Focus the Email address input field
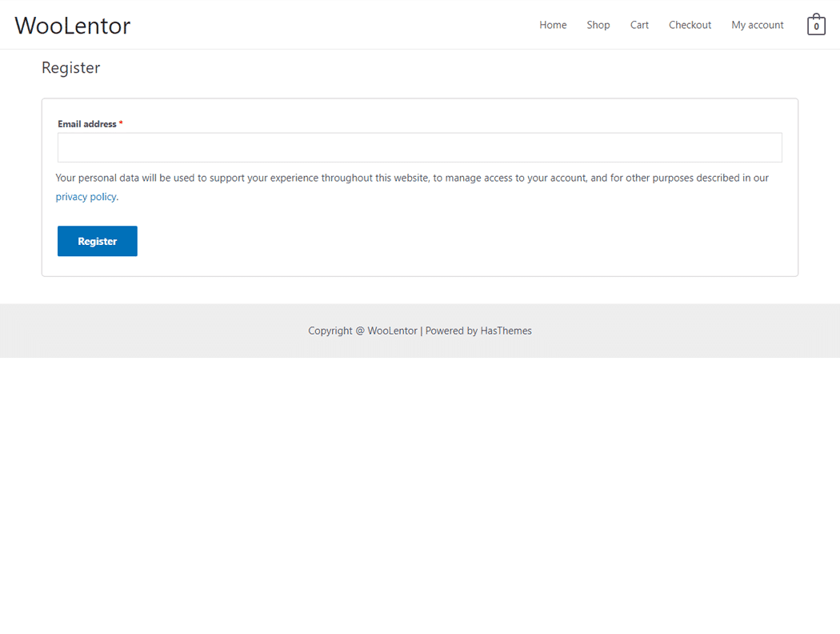This screenshot has height=634, width=840. 419,148
